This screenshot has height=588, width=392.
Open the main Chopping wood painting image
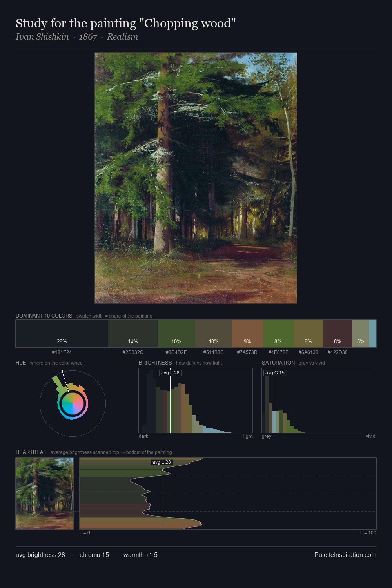(196, 178)
